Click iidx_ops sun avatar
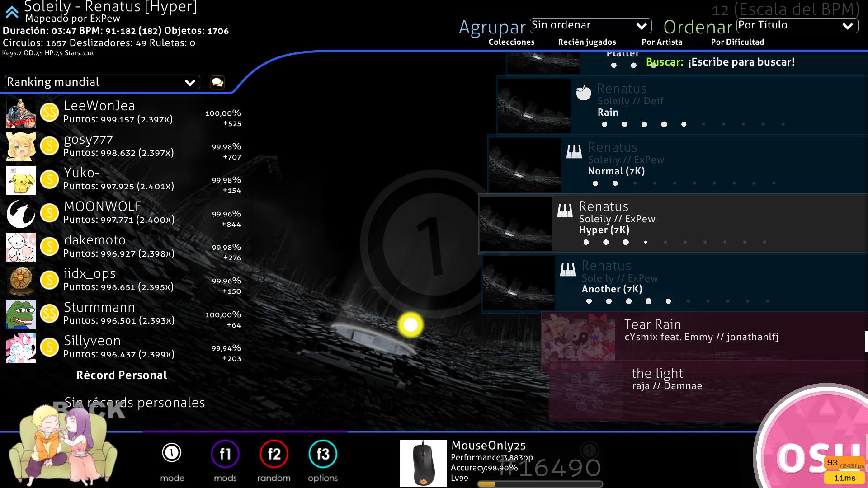This screenshot has width=868, height=488. click(21, 281)
